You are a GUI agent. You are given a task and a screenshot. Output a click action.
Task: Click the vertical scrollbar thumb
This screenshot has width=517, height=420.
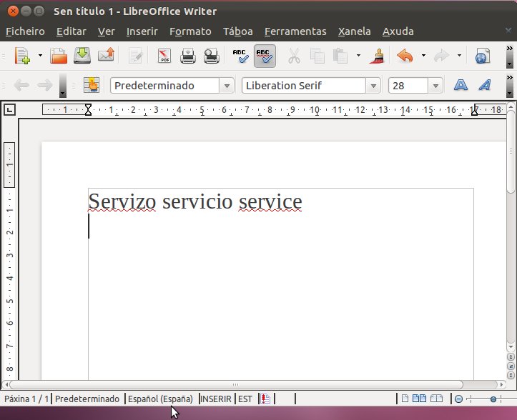511,151
